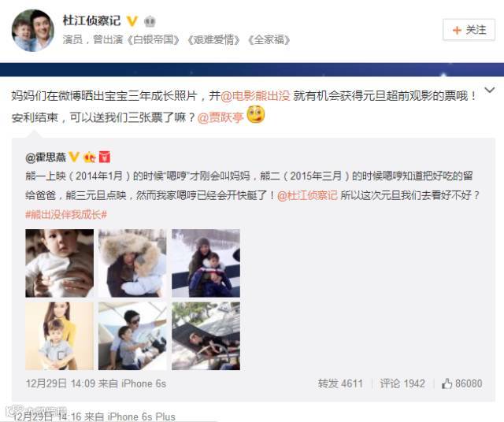Open 杜江侦察记 profile avatar

tap(33, 30)
